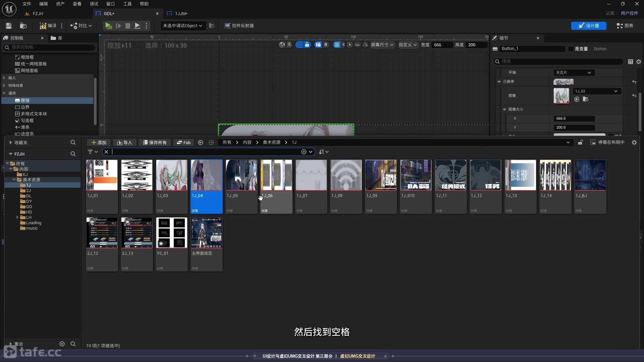Image resolution: width=644 pixels, height=362 pixels.
Task: Open the Widget Reflector tool
Action: point(239,26)
